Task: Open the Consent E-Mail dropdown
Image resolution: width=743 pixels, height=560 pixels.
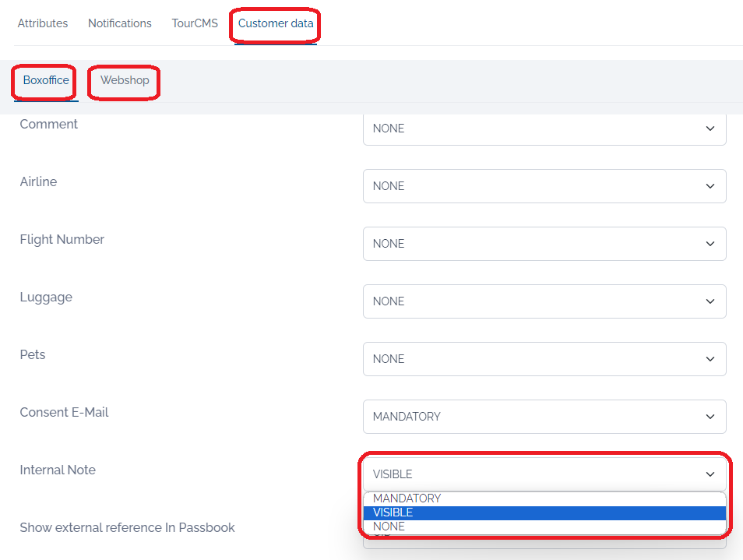Action: (x=544, y=417)
